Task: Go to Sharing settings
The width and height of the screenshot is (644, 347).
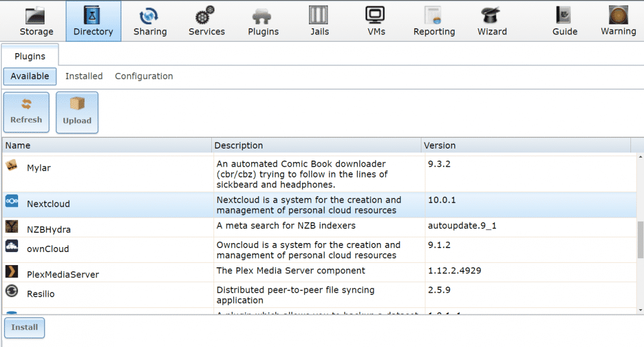Action: click(150, 21)
